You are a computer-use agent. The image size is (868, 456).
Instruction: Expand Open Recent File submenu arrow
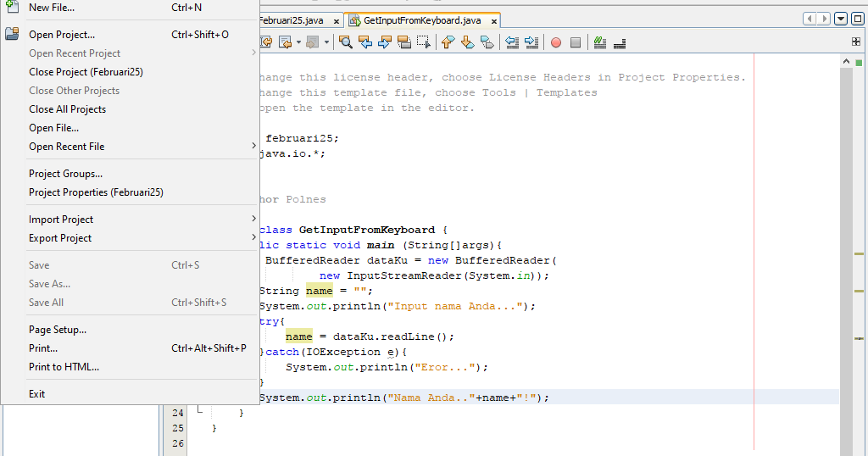point(253,146)
